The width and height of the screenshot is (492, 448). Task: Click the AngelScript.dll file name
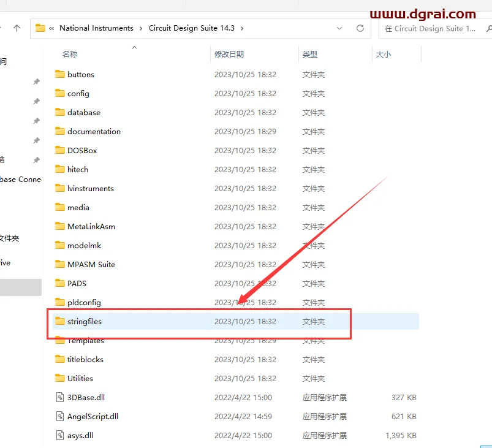click(x=93, y=416)
